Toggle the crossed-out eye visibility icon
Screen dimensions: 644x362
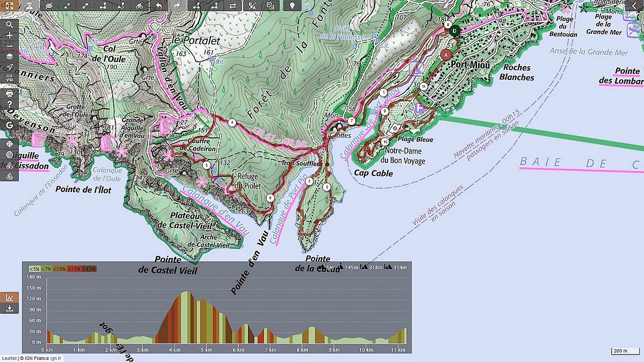49,5
